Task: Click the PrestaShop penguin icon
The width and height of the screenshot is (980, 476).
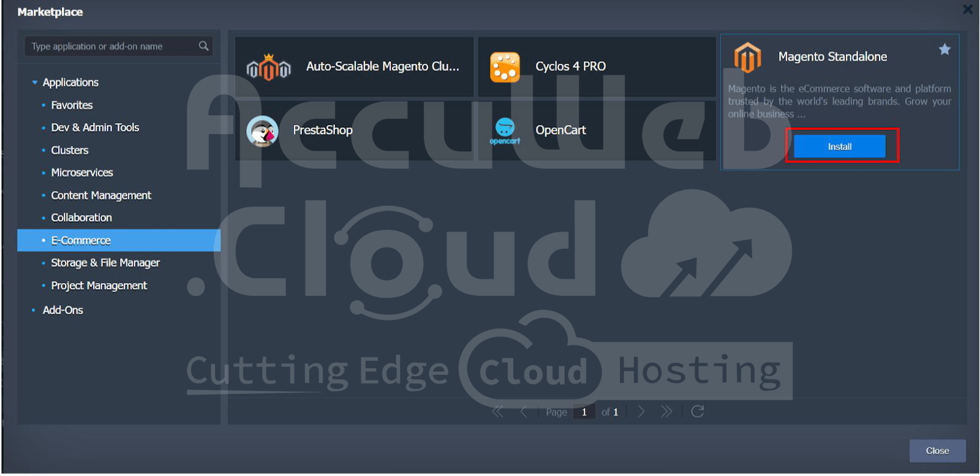Action: [x=262, y=130]
